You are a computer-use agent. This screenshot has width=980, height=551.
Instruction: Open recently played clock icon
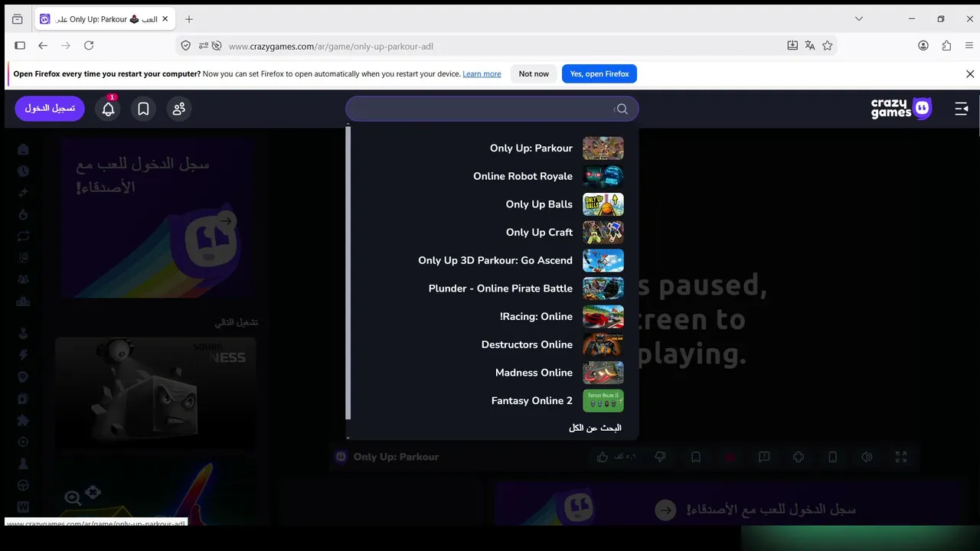(23, 171)
